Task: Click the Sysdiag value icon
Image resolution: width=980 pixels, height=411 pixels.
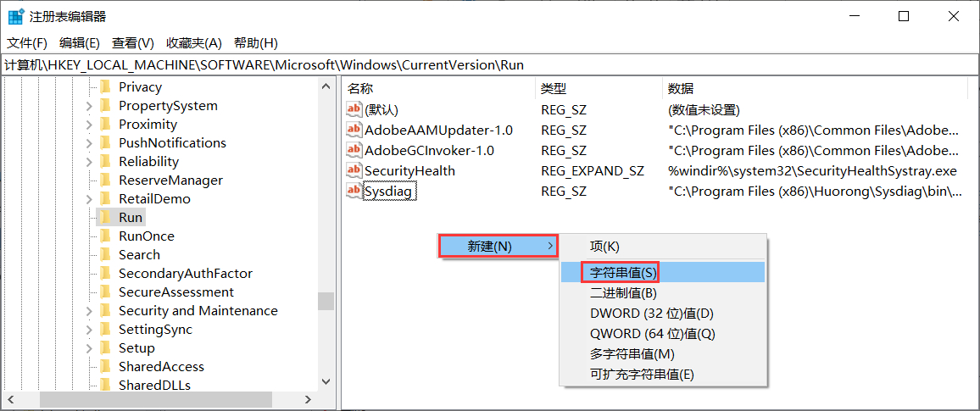Action: point(354,191)
